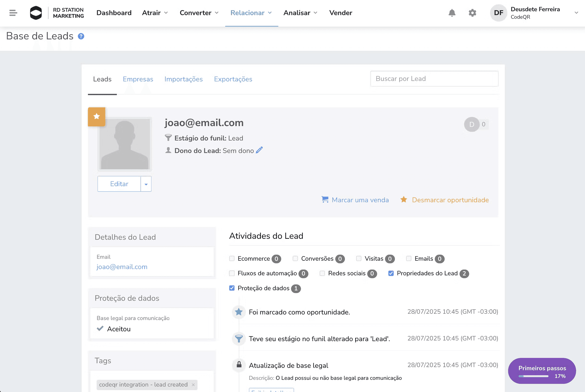The image size is (585, 392).
Task: Edit Dono do Lead via pencil icon
Action: click(260, 150)
